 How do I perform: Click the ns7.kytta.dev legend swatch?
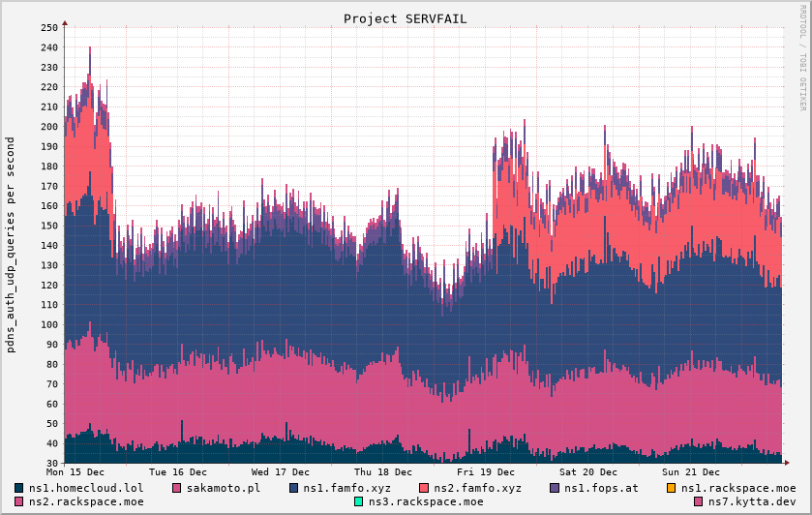699,501
